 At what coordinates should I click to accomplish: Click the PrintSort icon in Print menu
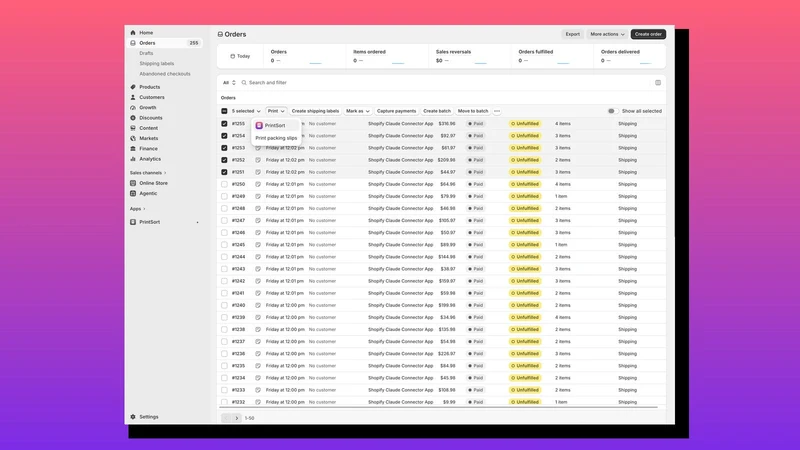pyautogui.click(x=259, y=126)
